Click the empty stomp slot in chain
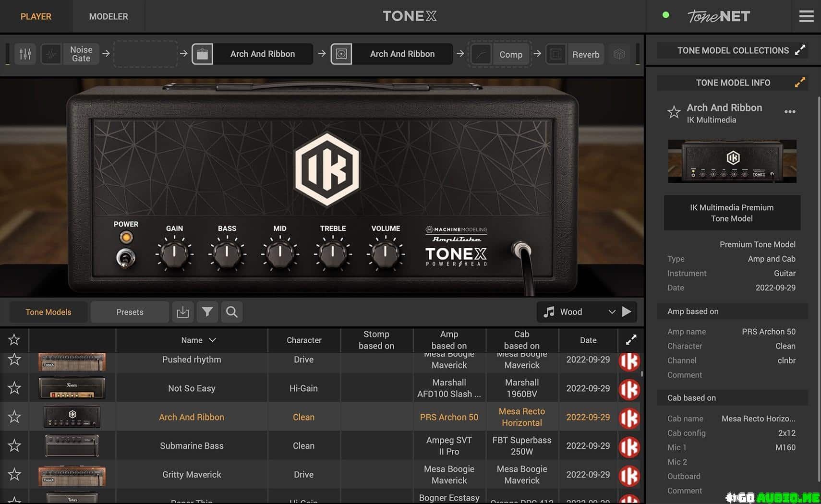 146,54
